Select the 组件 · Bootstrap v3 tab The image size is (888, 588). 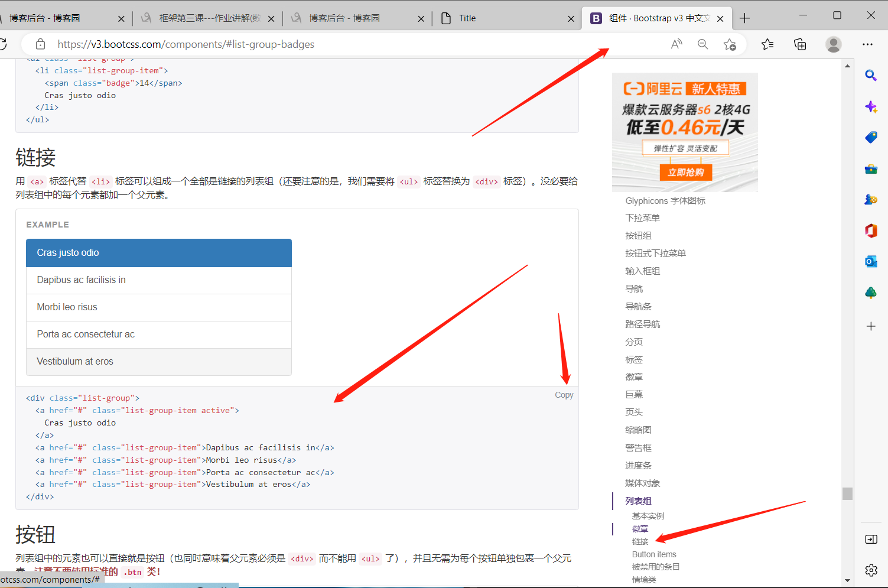tap(656, 18)
